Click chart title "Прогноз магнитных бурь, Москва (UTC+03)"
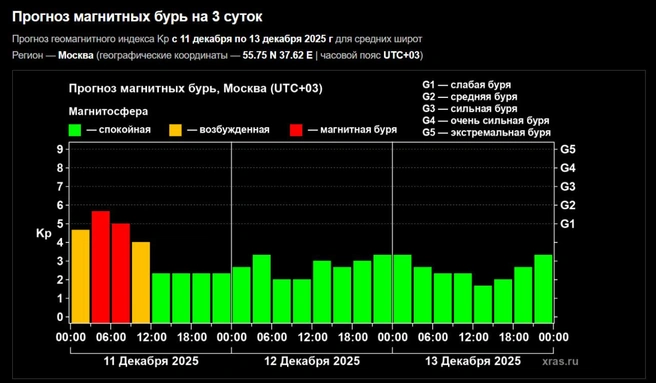Image resolution: width=656 pixels, height=383 pixels. (195, 89)
